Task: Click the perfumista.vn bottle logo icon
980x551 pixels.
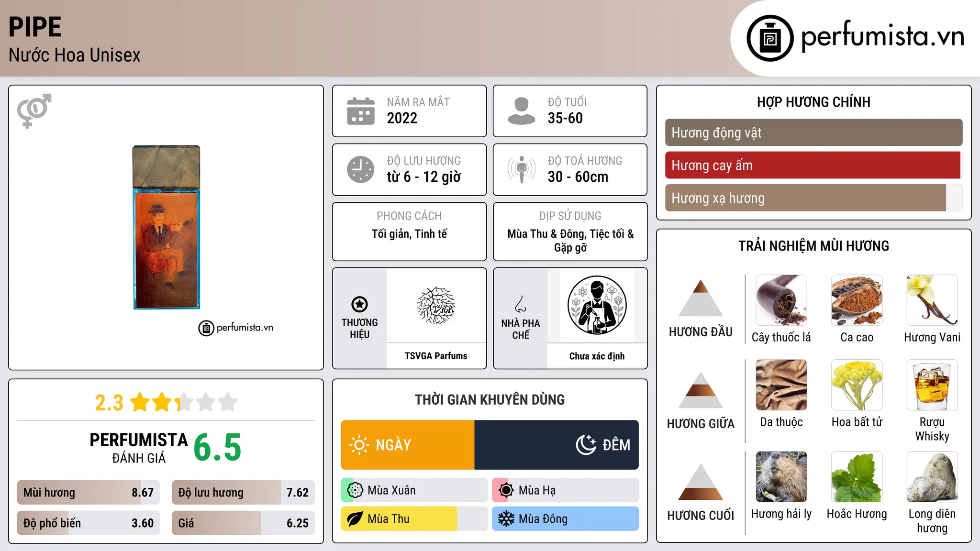Action: tap(770, 38)
